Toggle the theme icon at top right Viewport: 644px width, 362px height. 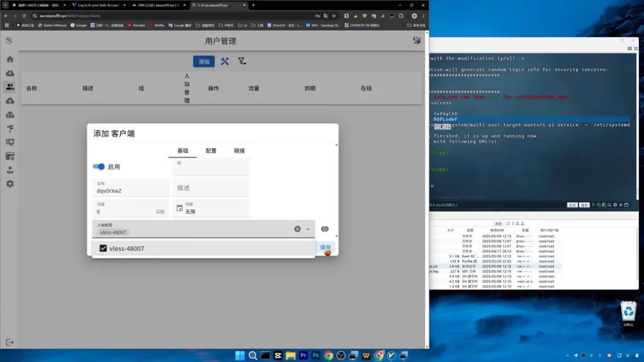pyautogui.click(x=417, y=40)
